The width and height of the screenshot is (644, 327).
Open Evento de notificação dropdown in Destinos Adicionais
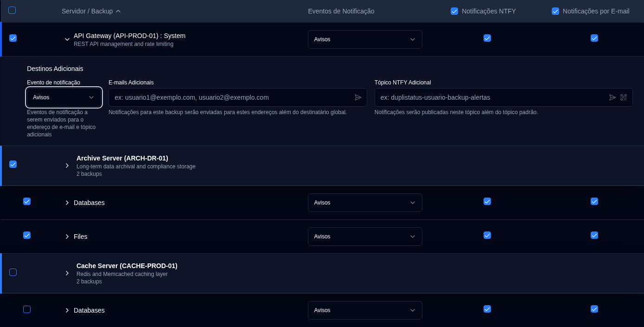coord(64,97)
